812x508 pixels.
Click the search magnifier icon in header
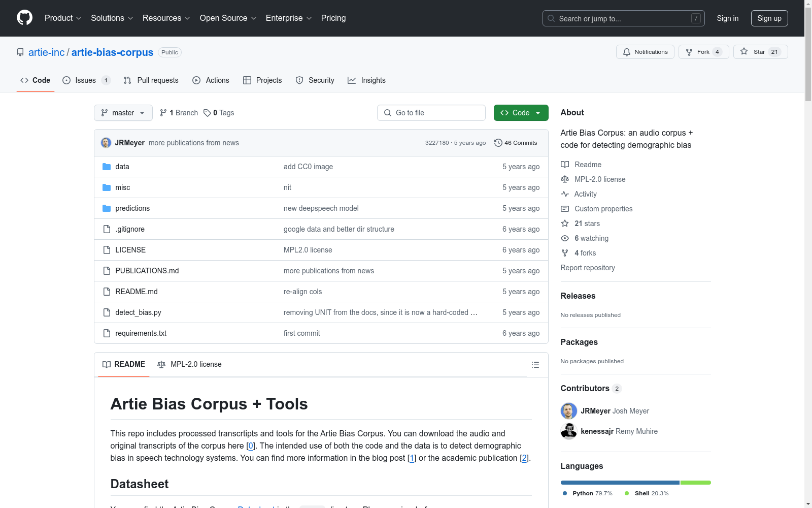point(551,18)
